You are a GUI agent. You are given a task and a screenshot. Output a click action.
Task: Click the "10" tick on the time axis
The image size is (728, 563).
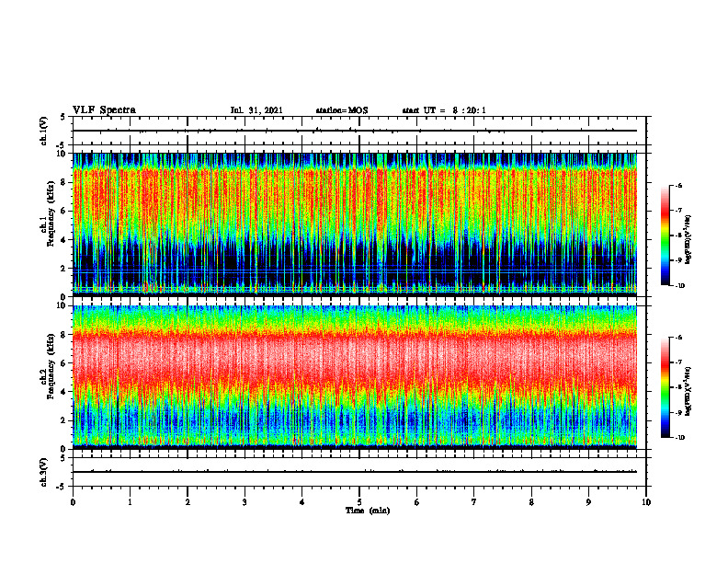[646, 502]
